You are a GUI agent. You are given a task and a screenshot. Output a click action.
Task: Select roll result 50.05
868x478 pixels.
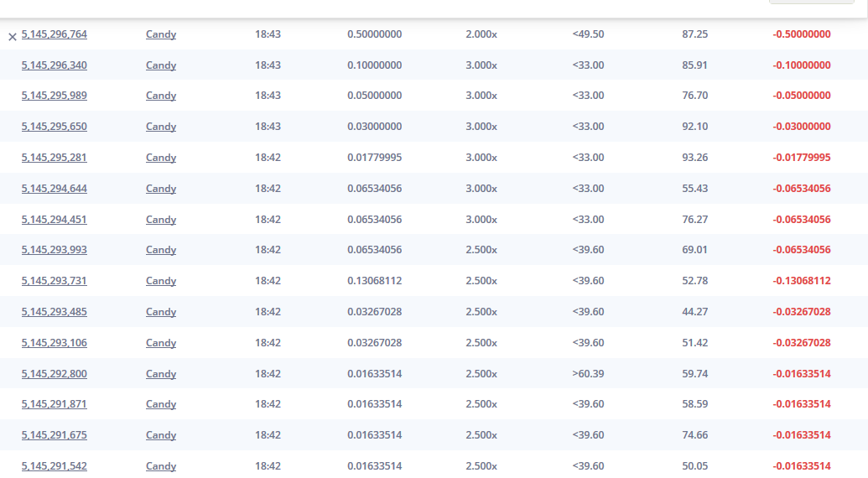[694, 466]
